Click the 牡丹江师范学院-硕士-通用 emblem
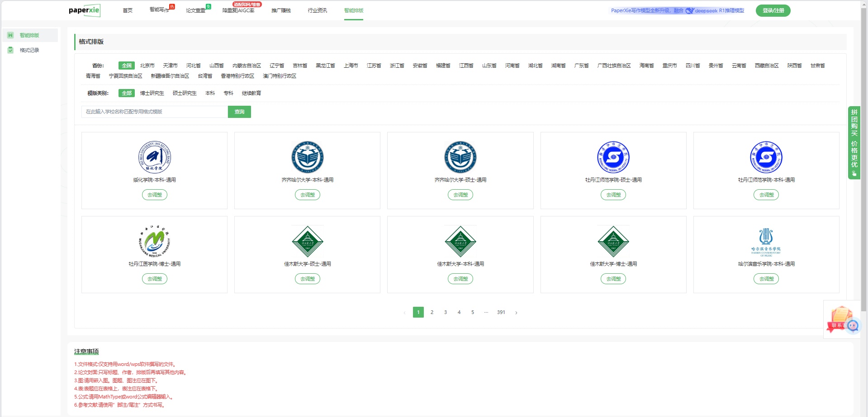Screen dimensions: 868x417 (613, 157)
